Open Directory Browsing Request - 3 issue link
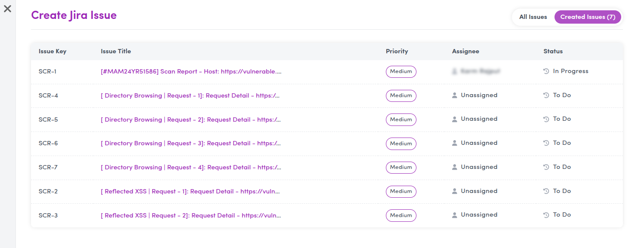The image size is (644, 248). click(x=191, y=143)
